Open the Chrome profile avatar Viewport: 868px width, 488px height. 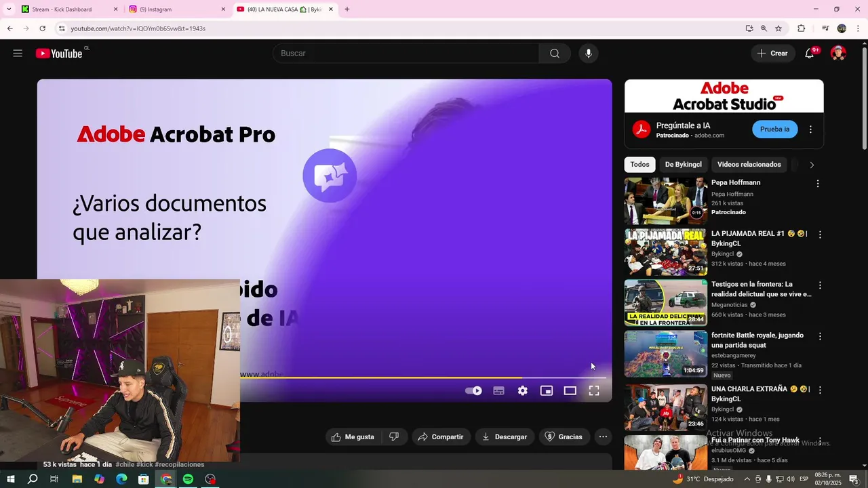[x=842, y=28]
